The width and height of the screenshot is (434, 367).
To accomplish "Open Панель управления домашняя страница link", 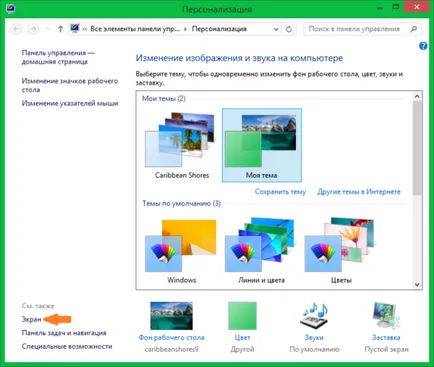I will tap(58, 57).
